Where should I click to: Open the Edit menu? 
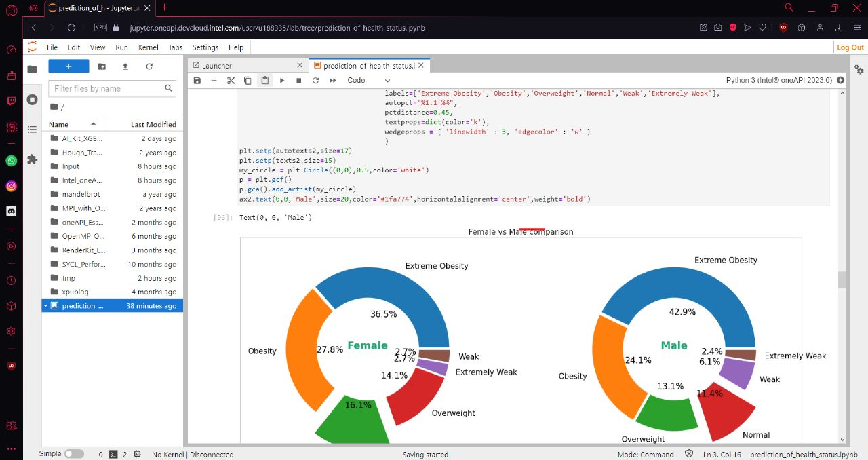click(x=74, y=47)
